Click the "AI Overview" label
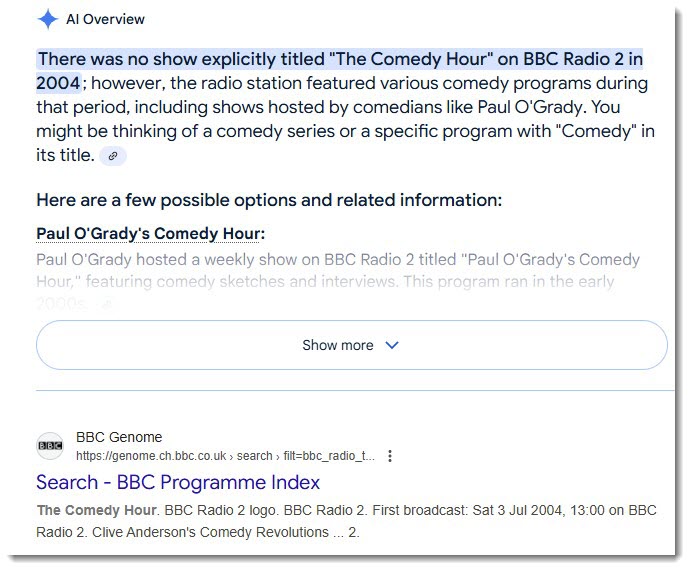 tap(105, 19)
